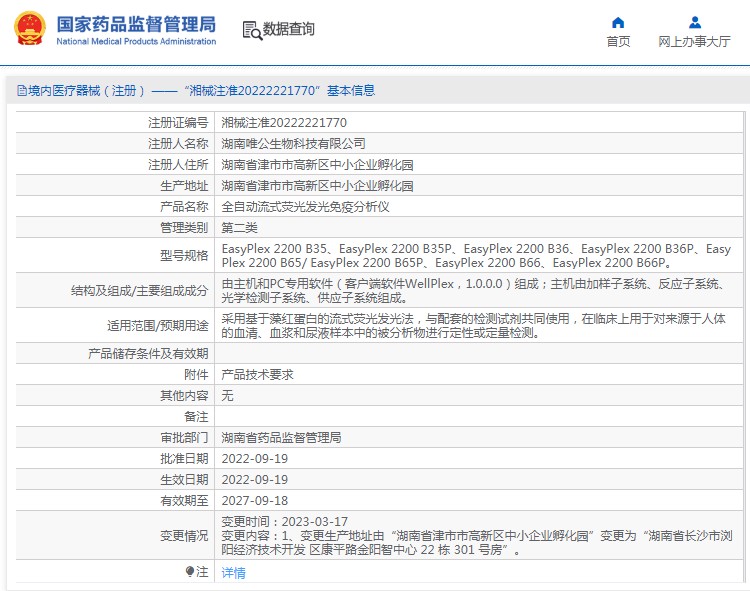Click the 审批部门 row label
Viewport: 750px width, 591px height.
pyautogui.click(x=184, y=438)
